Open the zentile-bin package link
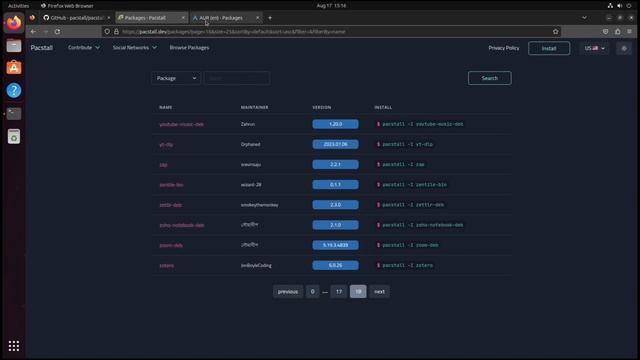 [171, 185]
